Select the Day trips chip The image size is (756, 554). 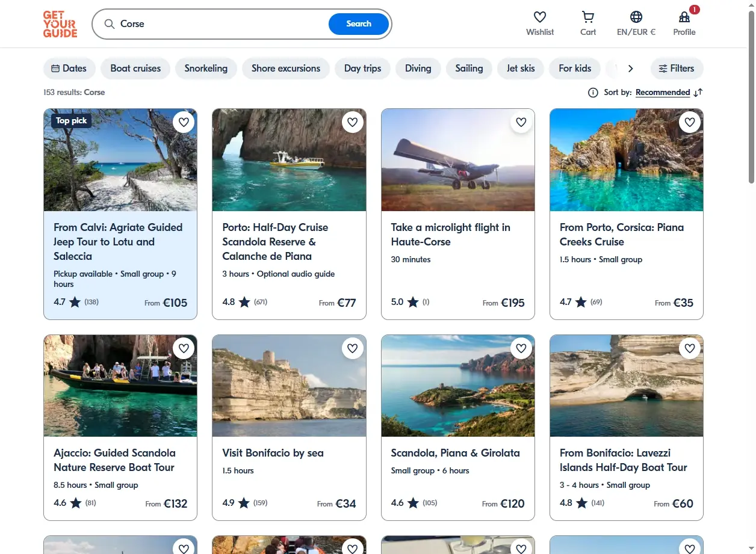pyautogui.click(x=362, y=68)
